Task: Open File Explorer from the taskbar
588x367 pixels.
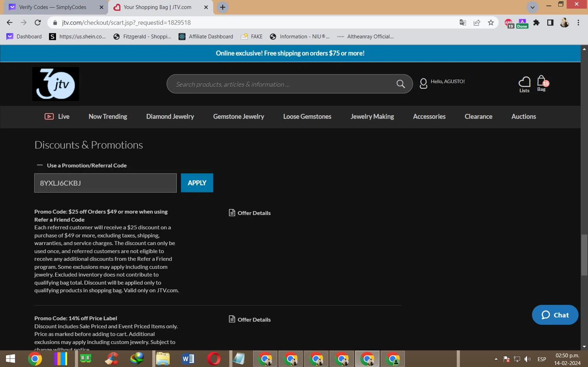Action: tap(163, 359)
